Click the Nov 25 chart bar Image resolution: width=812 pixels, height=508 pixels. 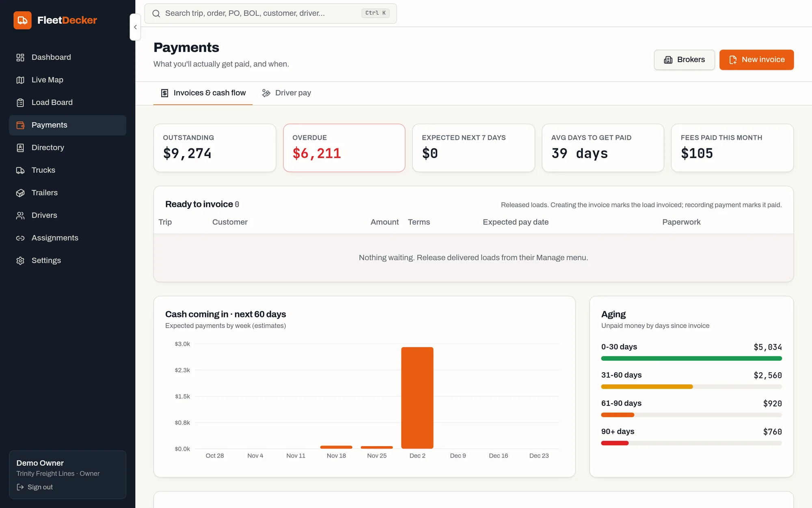tap(377, 447)
